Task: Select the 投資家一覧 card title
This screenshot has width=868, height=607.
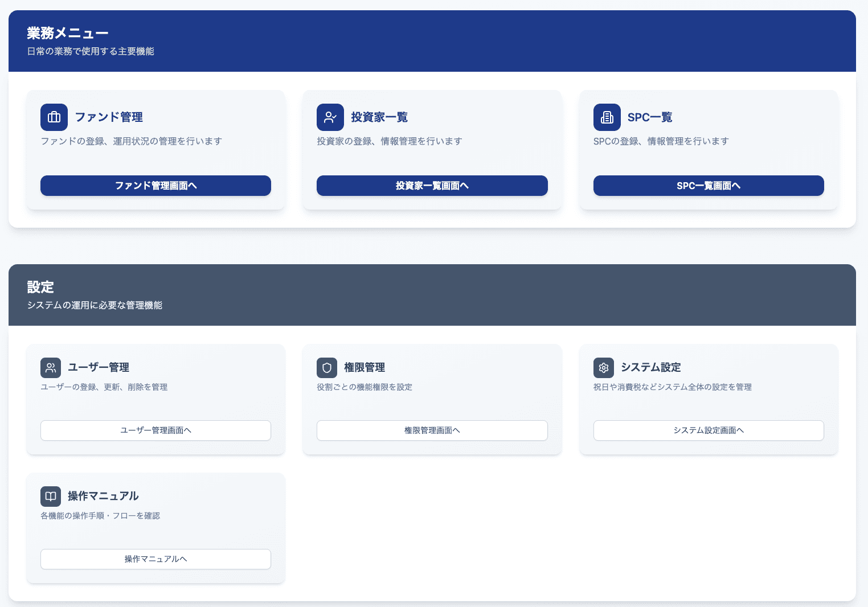Action: point(379,117)
